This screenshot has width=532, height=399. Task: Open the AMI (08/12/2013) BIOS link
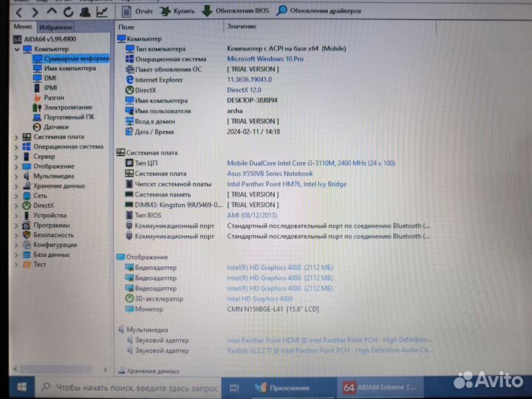(252, 216)
